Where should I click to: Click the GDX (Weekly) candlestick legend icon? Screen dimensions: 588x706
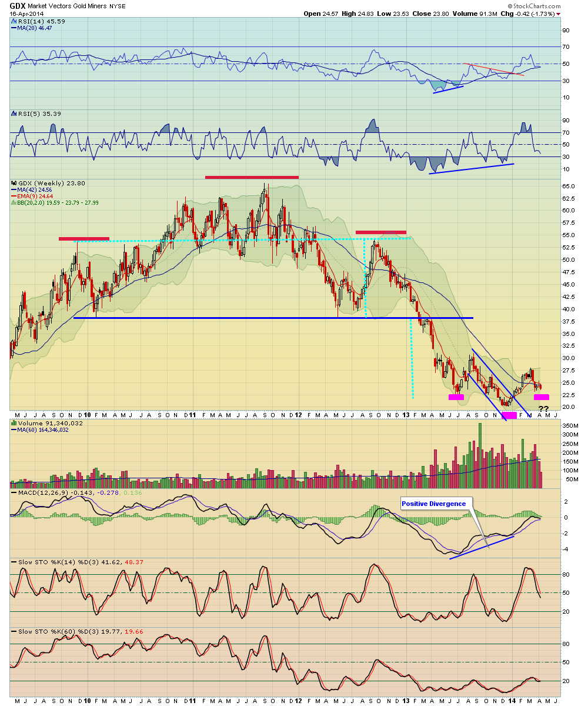pyautogui.click(x=14, y=184)
